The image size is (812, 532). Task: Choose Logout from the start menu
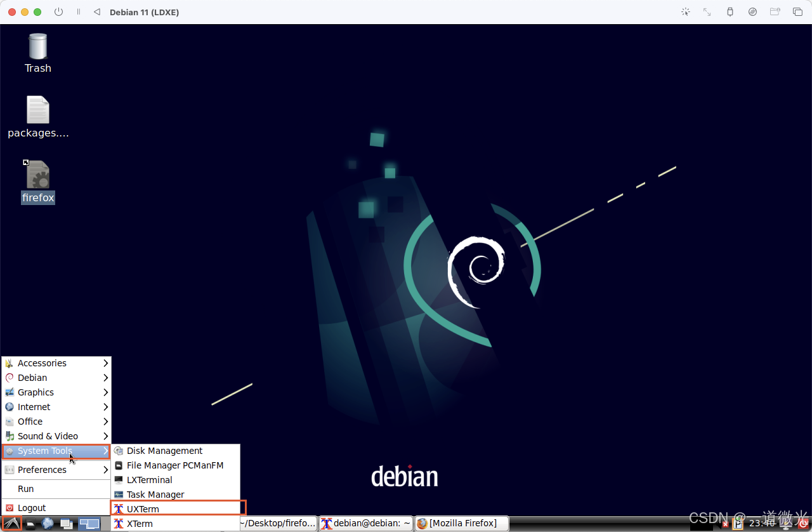pyautogui.click(x=56, y=508)
